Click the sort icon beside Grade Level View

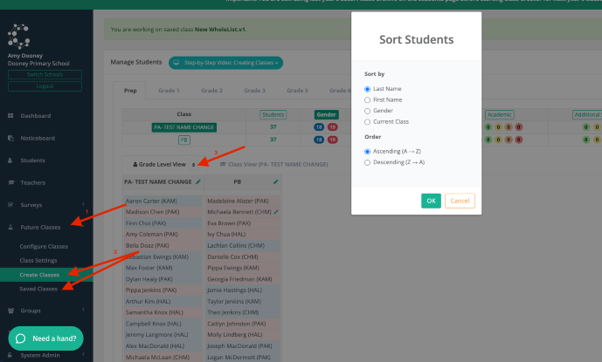click(x=194, y=165)
